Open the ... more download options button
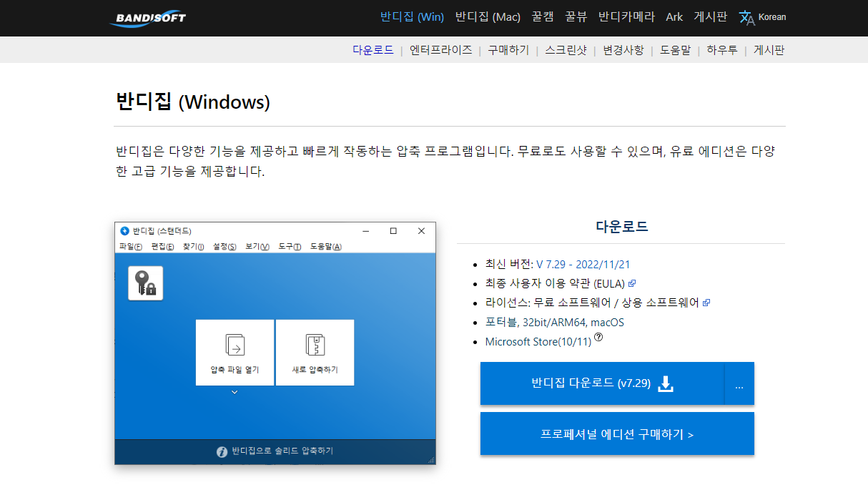The width and height of the screenshot is (868, 495). click(739, 383)
